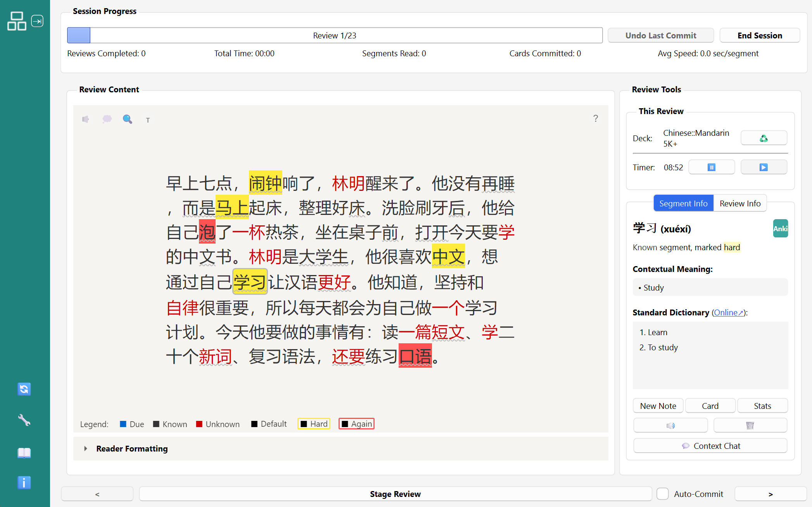The width and height of the screenshot is (812, 507).
Task: Click the trash delete button in Review Tools
Action: (750, 426)
